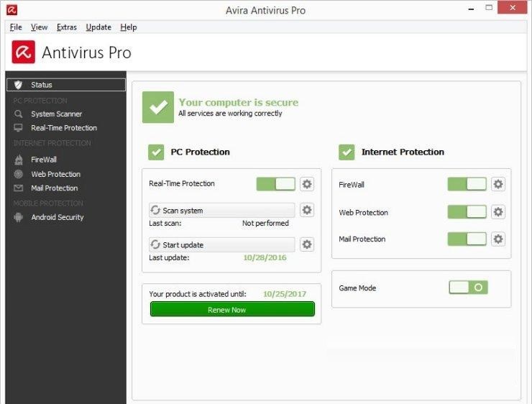Viewport: 532px width, 404px height.
Task: Open FireWall settings gear
Action: (497, 184)
